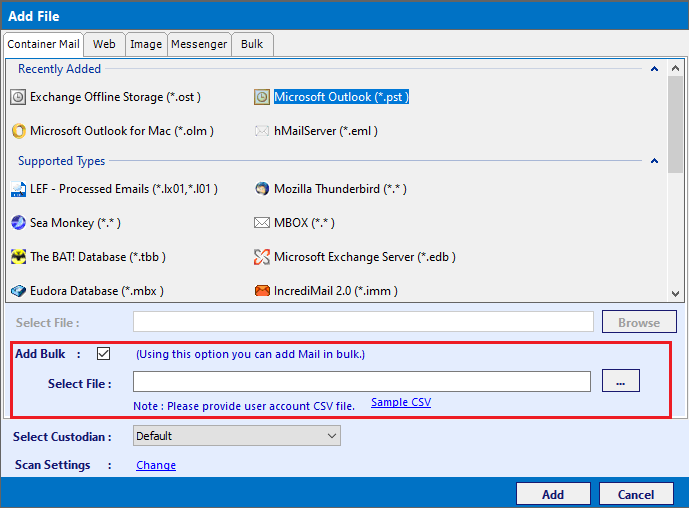The height and width of the screenshot is (508, 689).
Task: Select Mozilla Thunderbird (*.*) type
Action: pos(340,189)
